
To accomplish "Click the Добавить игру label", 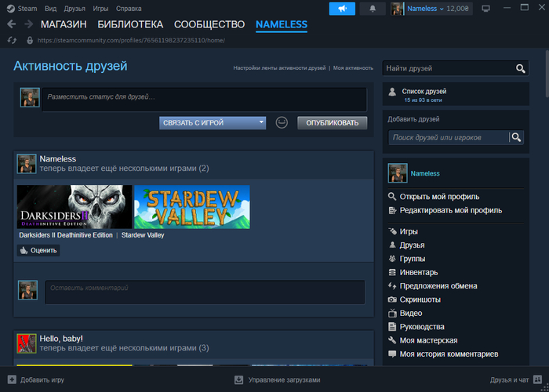I will [42, 379].
